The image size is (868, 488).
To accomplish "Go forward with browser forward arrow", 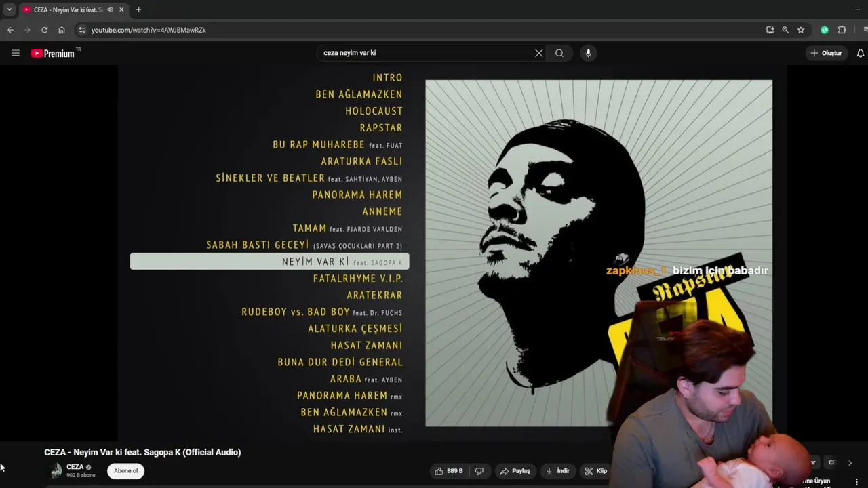I will click(27, 30).
